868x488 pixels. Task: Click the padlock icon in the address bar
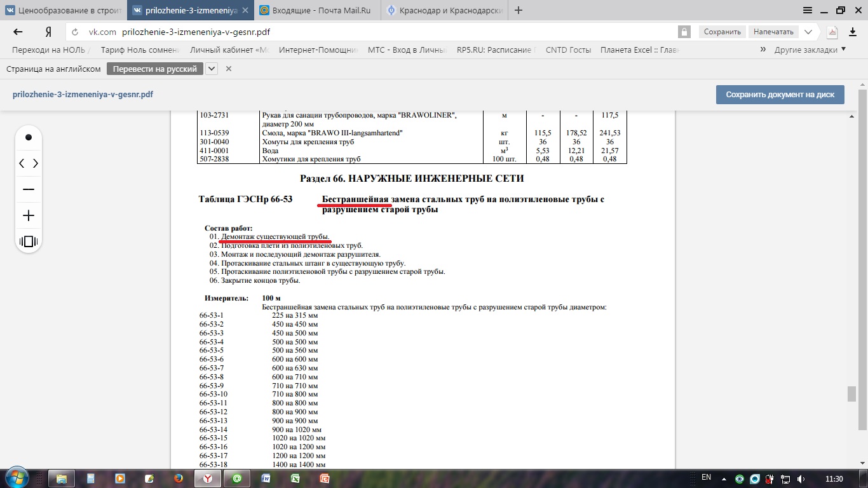point(684,32)
